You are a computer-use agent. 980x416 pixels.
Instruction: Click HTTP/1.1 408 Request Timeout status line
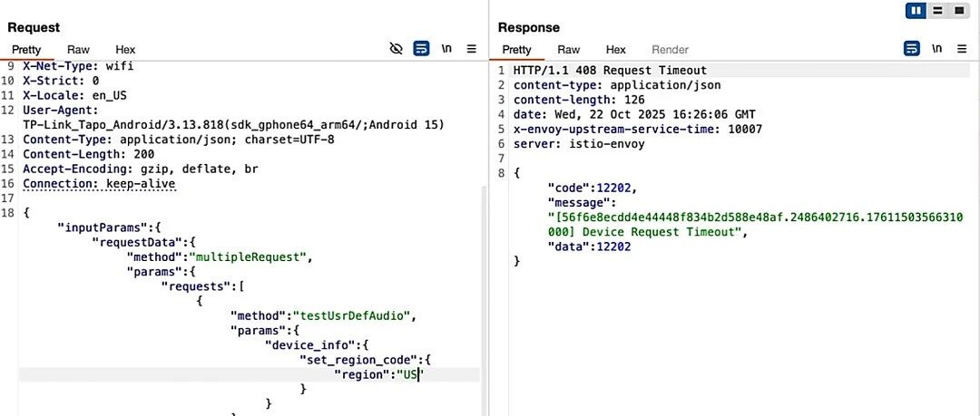click(610, 71)
